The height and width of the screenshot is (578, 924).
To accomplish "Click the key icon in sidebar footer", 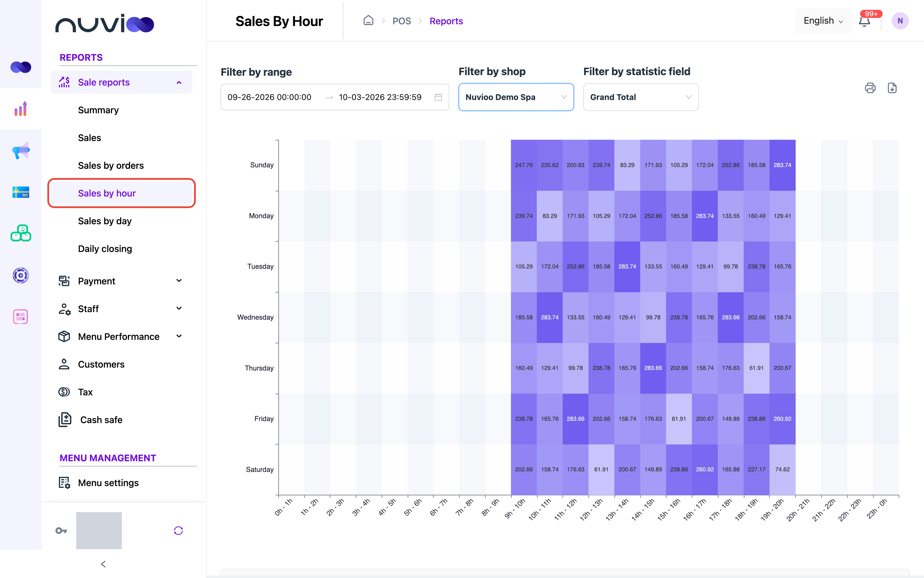I will [x=61, y=531].
